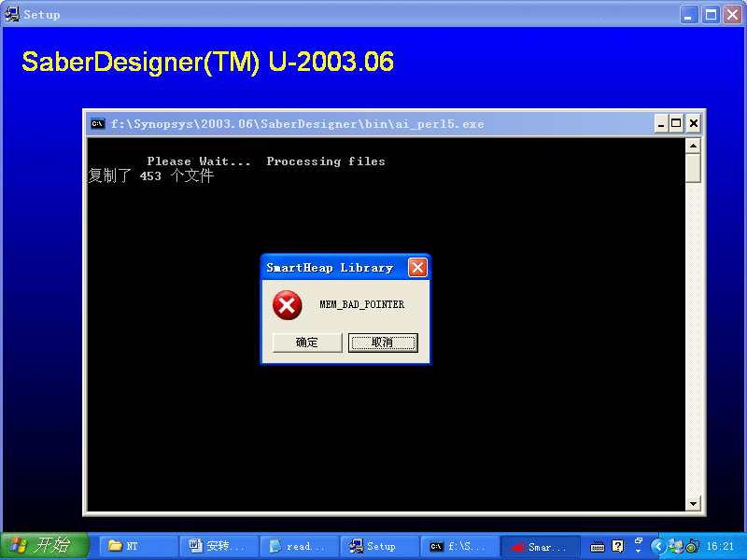Click the system tray icon beside the chevron
Image resolution: width=747 pixels, height=560 pixels.
(675, 546)
